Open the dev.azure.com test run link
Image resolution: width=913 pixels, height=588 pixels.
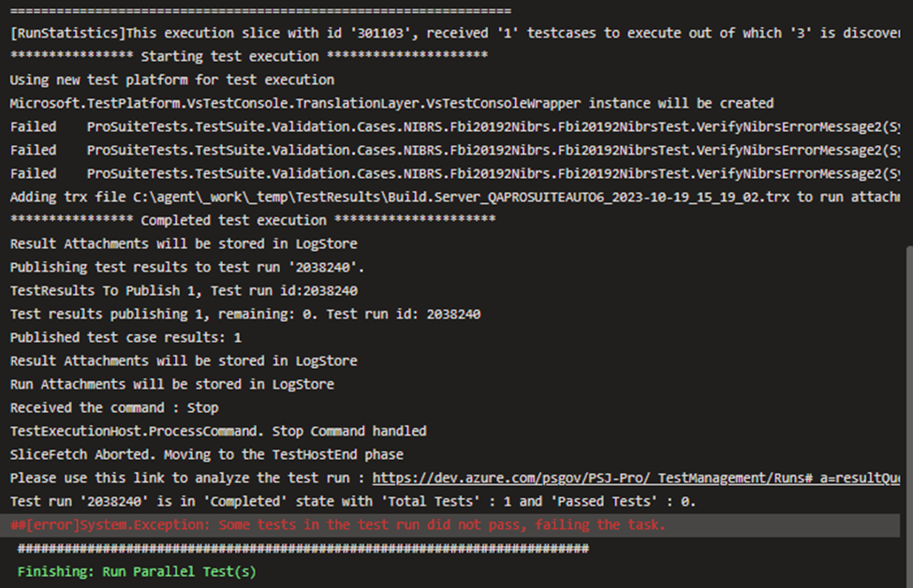(636, 478)
